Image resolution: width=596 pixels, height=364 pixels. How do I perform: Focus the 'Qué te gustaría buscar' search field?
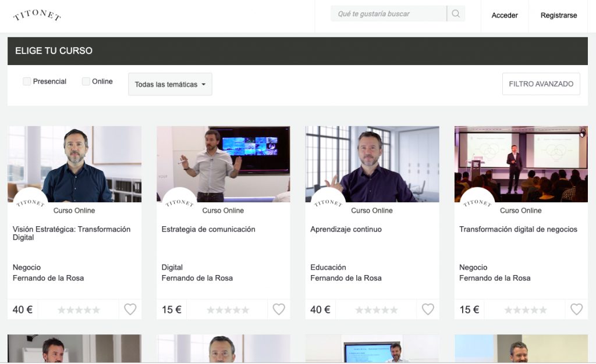(388, 13)
